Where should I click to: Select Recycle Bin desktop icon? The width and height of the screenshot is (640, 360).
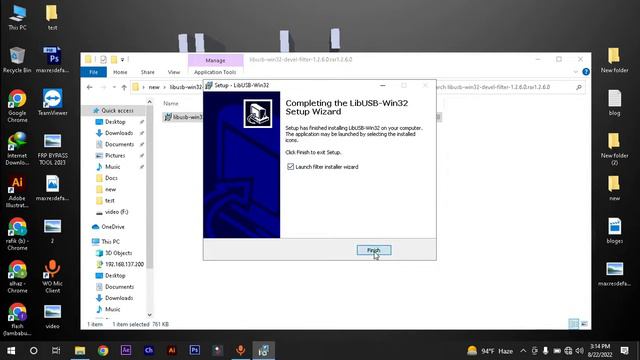(x=17, y=60)
